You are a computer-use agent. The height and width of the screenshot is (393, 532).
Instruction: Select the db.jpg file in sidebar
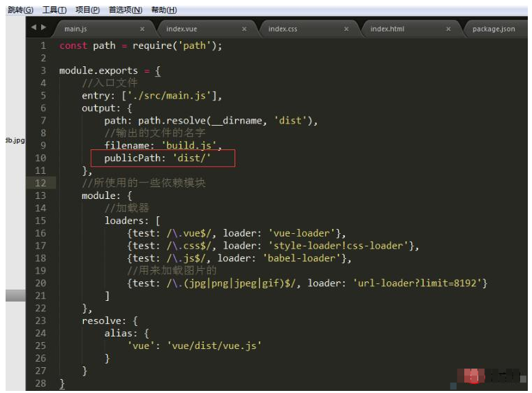pos(15,140)
